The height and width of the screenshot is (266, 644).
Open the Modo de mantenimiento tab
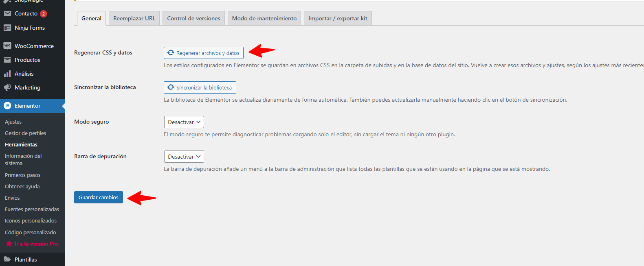[x=264, y=18]
